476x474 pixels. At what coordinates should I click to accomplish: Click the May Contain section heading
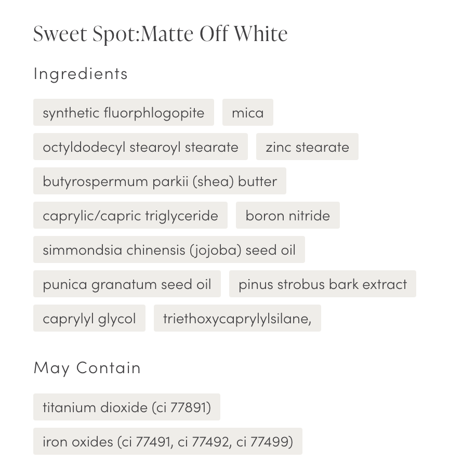tap(87, 367)
